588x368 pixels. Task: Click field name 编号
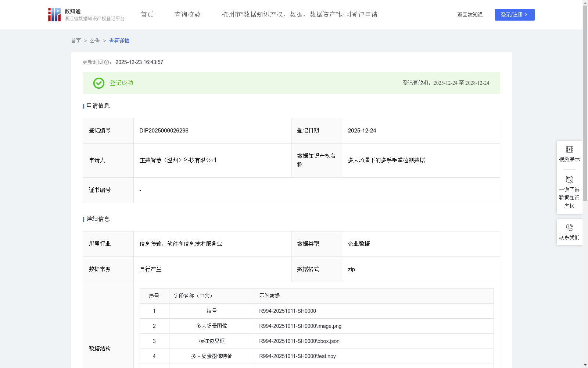tap(212, 311)
